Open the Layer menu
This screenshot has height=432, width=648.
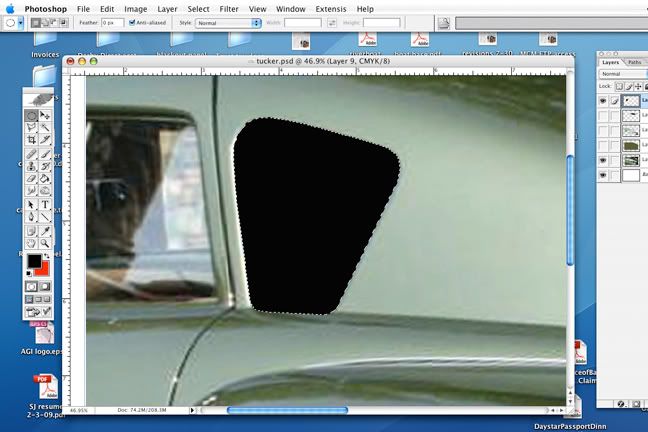[167, 9]
